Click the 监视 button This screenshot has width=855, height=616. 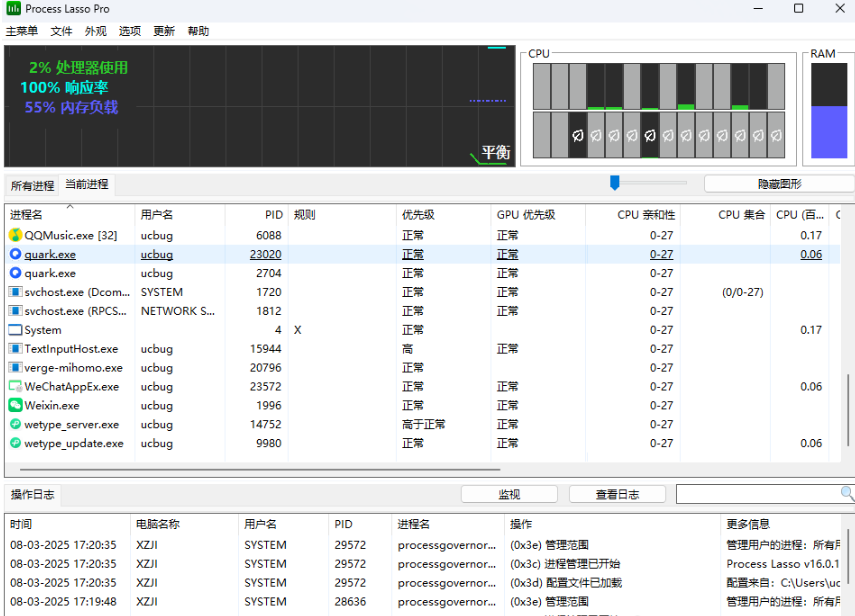click(x=509, y=493)
